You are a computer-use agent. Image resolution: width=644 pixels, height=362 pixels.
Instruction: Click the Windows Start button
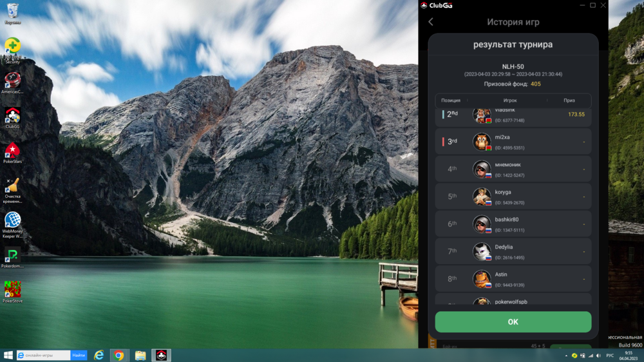8,355
